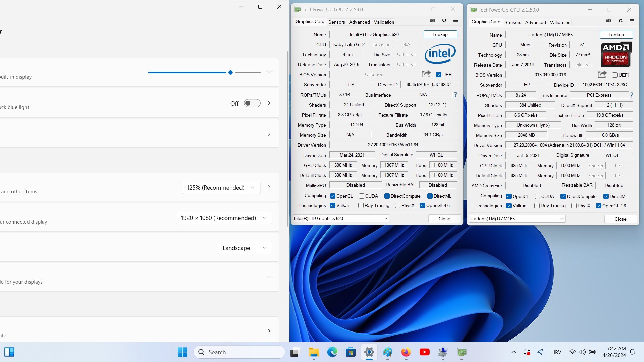Open YouTube app from taskbar
The image size is (644, 362).
coord(425,352)
